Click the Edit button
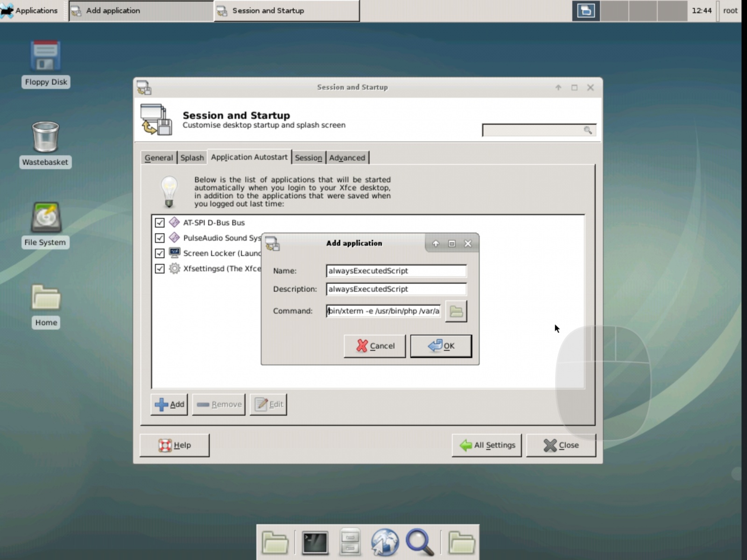The height and width of the screenshot is (560, 747). click(x=268, y=404)
